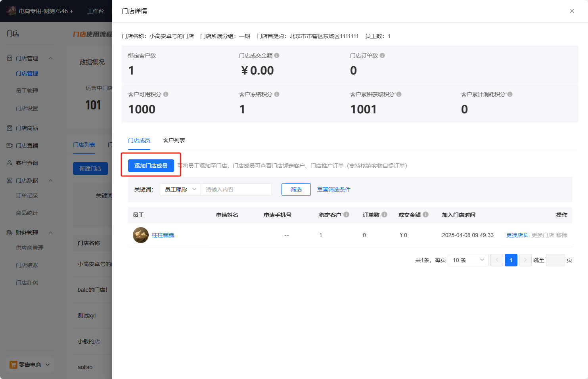588x379 pixels.
Task: Open the 10 条 page size dropdown
Action: (x=468, y=260)
